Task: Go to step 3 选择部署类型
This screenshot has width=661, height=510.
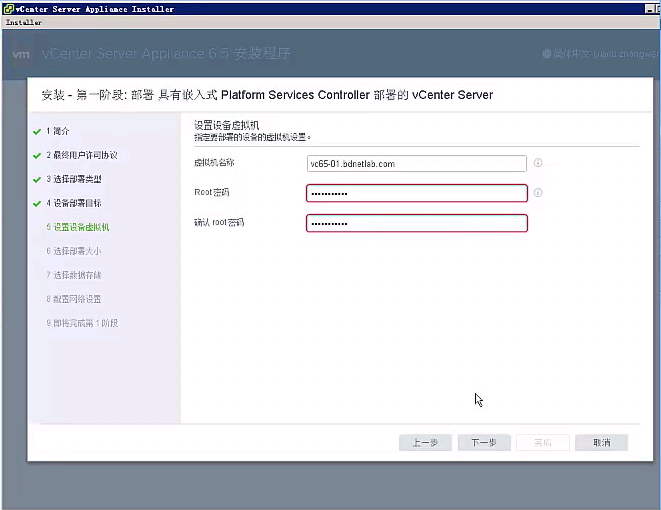Action: 74,179
